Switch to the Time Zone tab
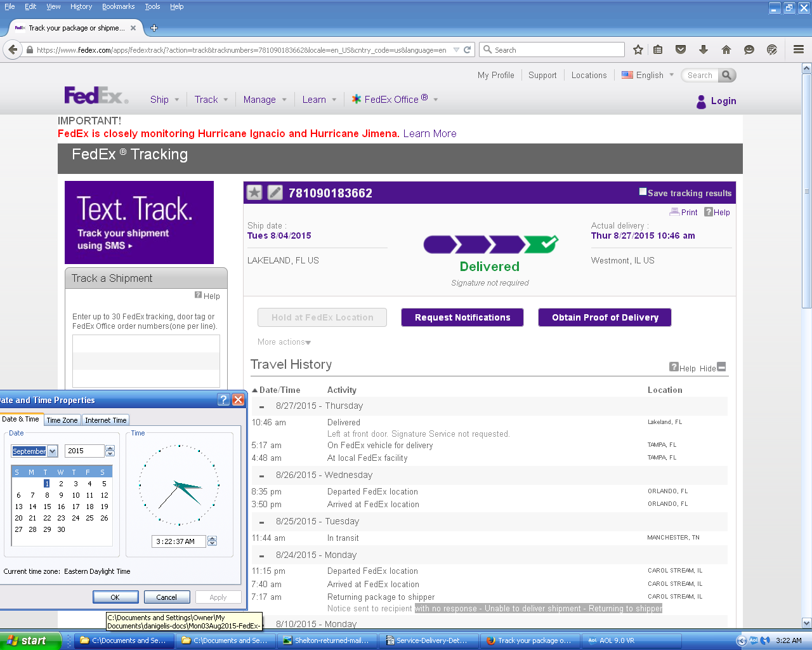The image size is (812, 650). point(62,420)
